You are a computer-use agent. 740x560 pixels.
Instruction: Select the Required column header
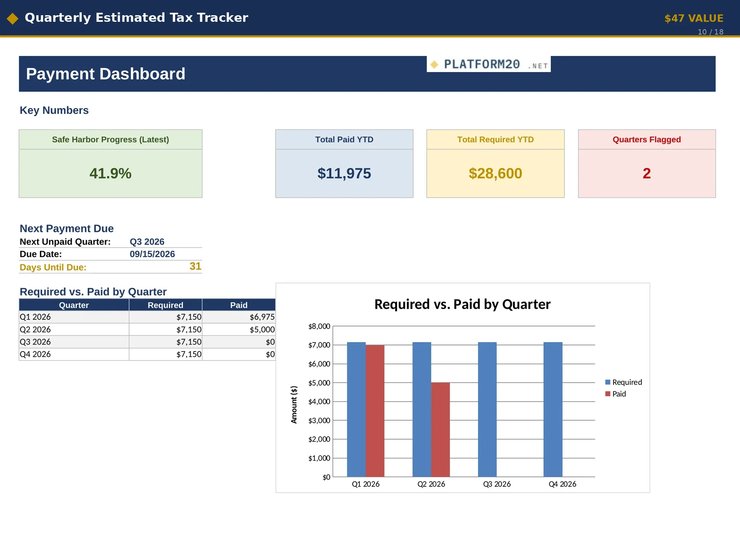pos(166,305)
